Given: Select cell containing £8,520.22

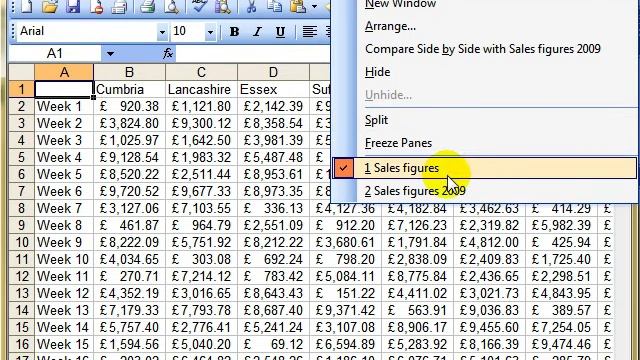Looking at the screenshot, I should (129, 174).
